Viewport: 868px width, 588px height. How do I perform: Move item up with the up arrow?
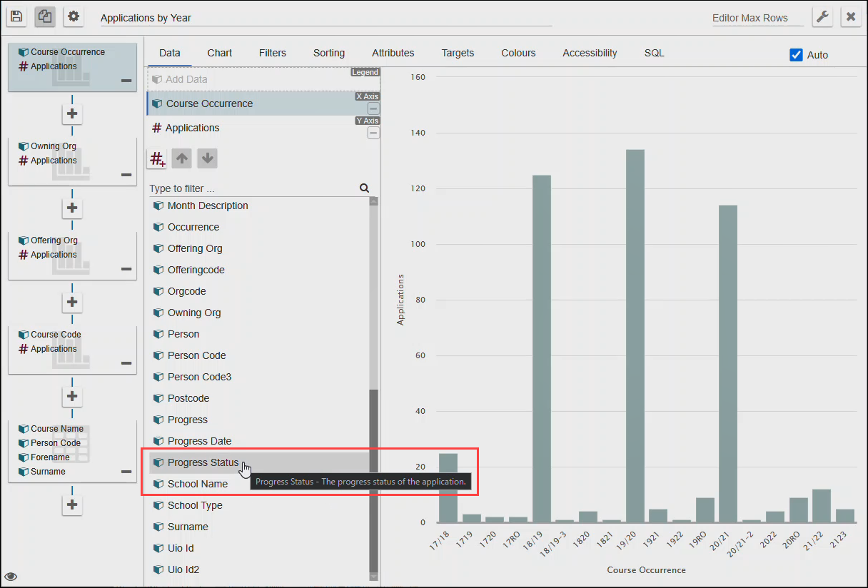[181, 158]
